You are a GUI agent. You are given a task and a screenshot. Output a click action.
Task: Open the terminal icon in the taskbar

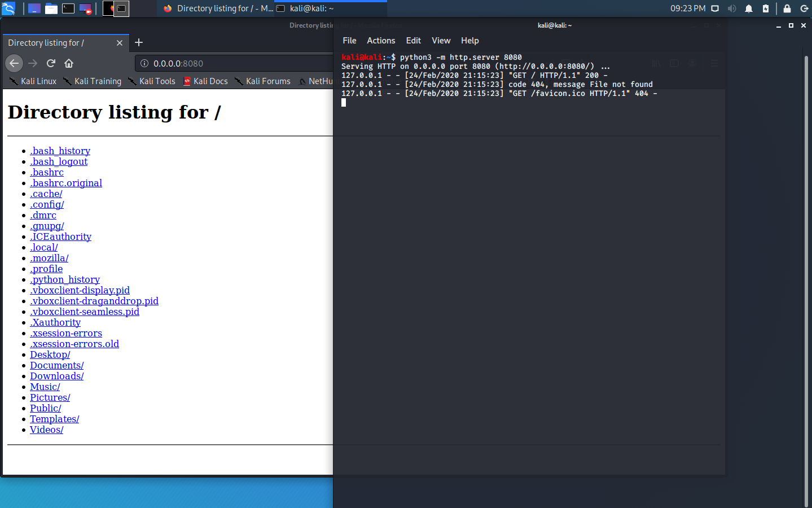(x=68, y=8)
